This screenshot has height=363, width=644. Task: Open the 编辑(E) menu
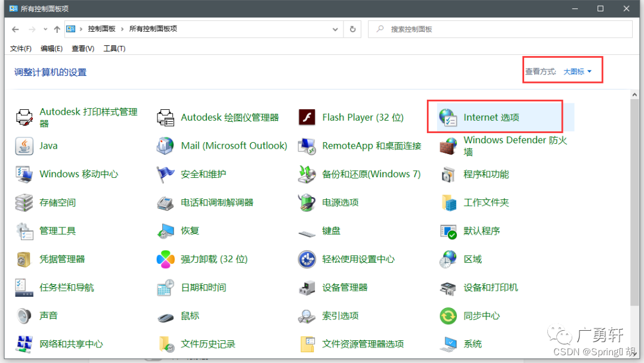tap(51, 48)
